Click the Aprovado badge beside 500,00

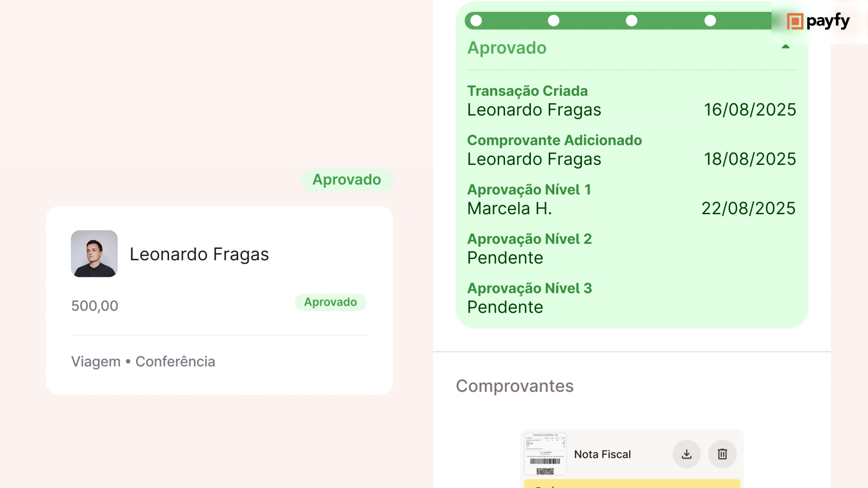click(330, 302)
